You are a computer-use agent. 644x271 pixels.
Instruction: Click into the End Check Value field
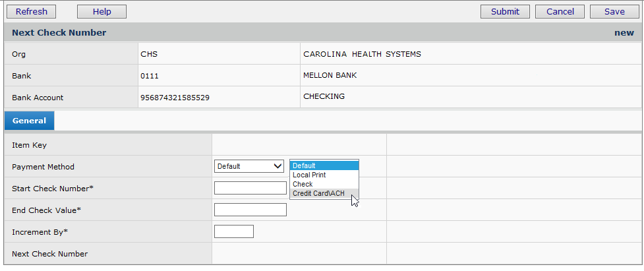250,210
